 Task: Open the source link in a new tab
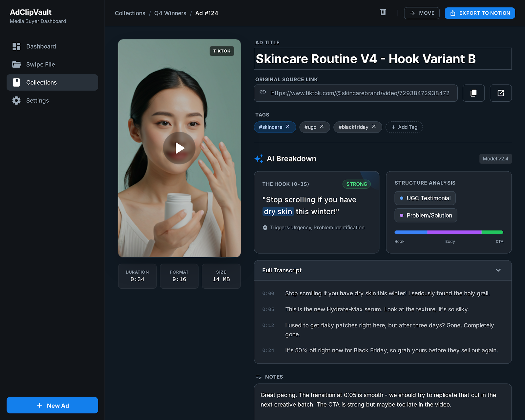click(500, 93)
